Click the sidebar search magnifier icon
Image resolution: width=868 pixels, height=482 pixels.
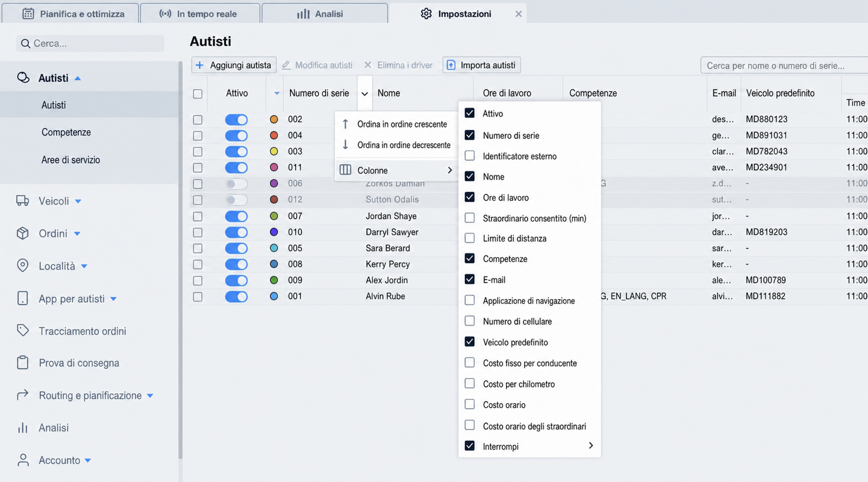pyautogui.click(x=25, y=44)
